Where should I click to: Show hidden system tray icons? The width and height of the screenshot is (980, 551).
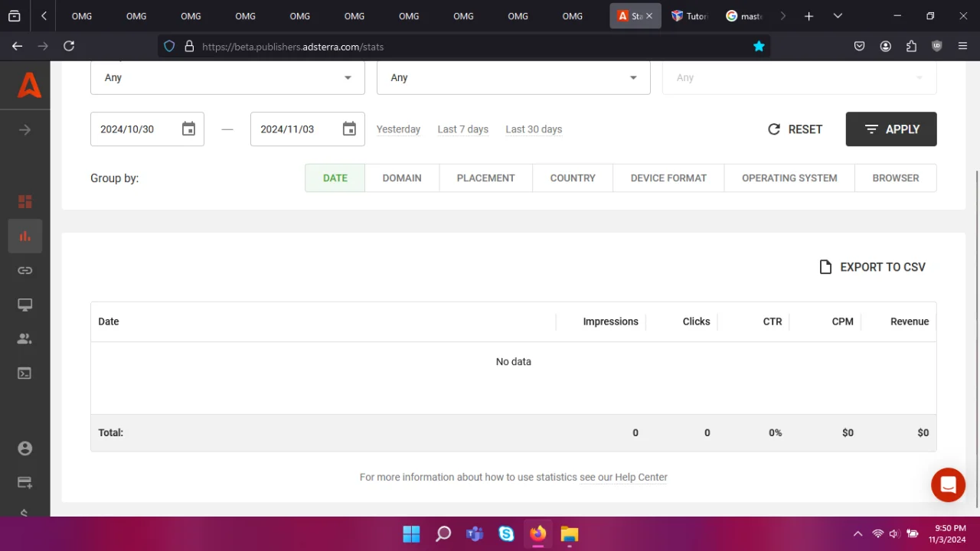pyautogui.click(x=857, y=533)
